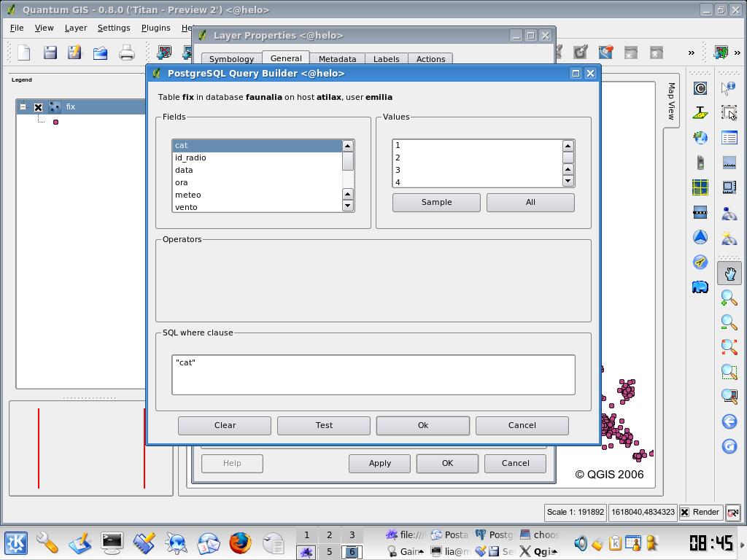Open the View menu
This screenshot has width=747, height=560.
click(44, 28)
